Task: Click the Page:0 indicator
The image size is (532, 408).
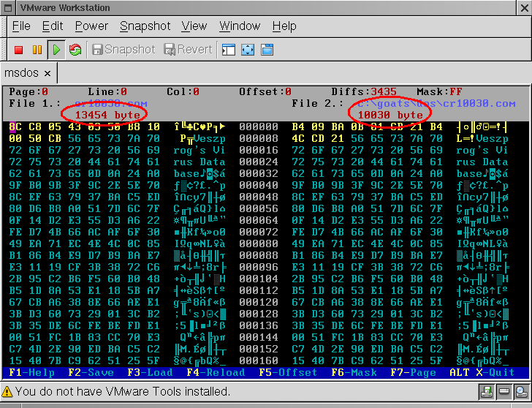Action: [28, 91]
